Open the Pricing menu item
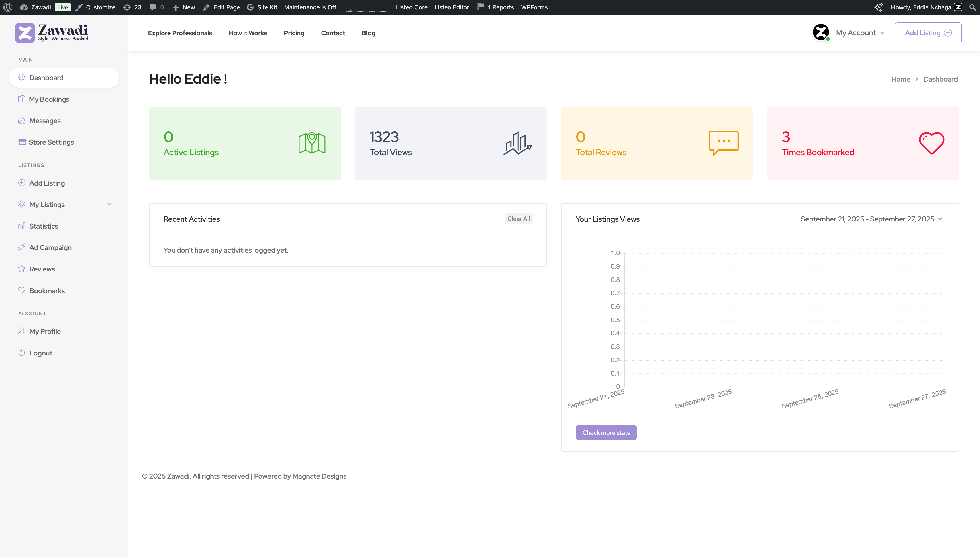 (294, 33)
